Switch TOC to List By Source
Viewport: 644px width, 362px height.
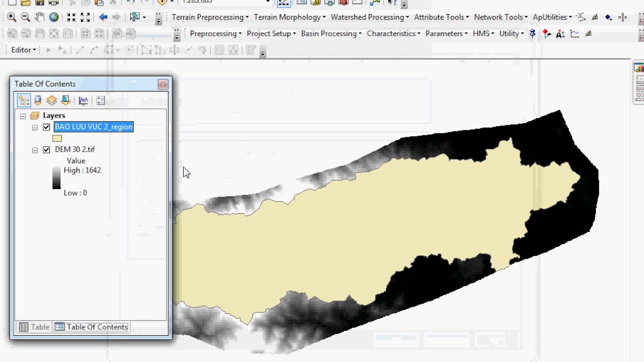38,101
